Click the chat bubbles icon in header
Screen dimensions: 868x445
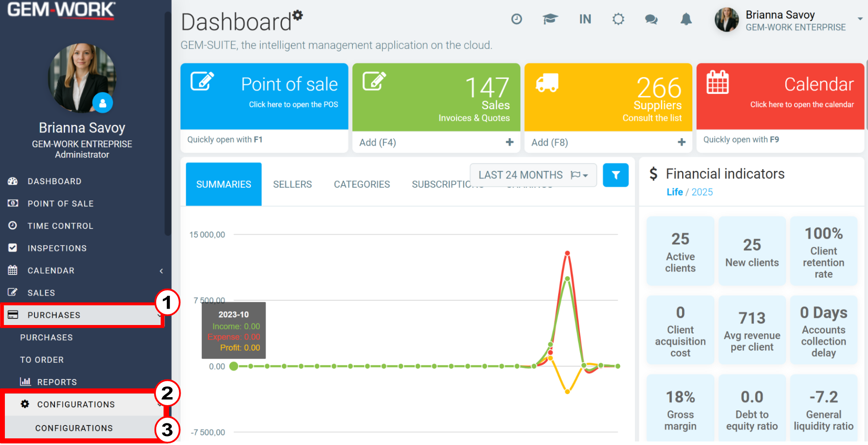point(651,19)
